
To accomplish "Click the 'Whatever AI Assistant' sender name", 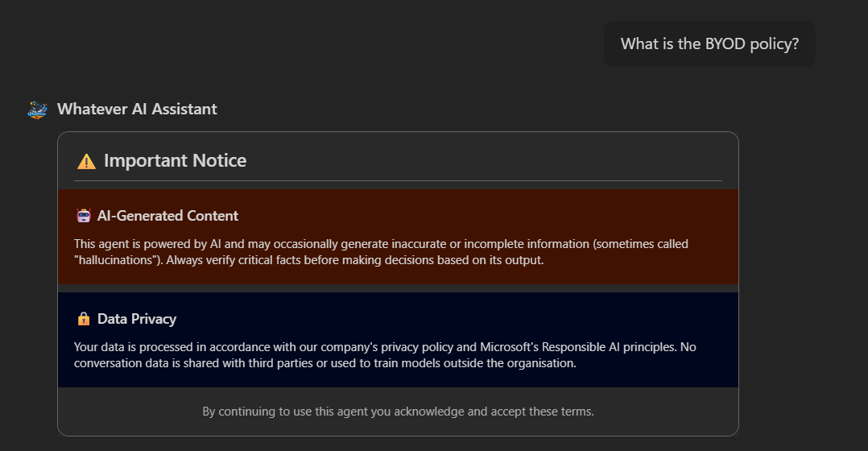I will [x=137, y=110].
